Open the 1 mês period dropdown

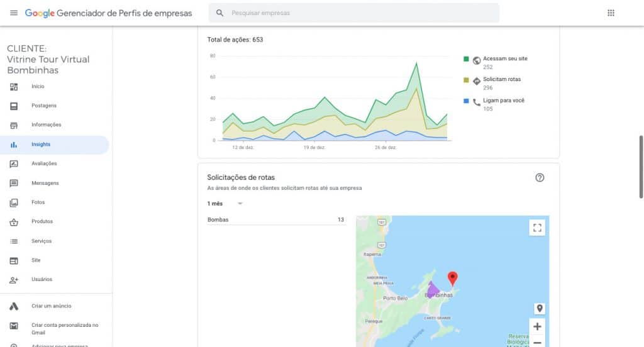225,203
